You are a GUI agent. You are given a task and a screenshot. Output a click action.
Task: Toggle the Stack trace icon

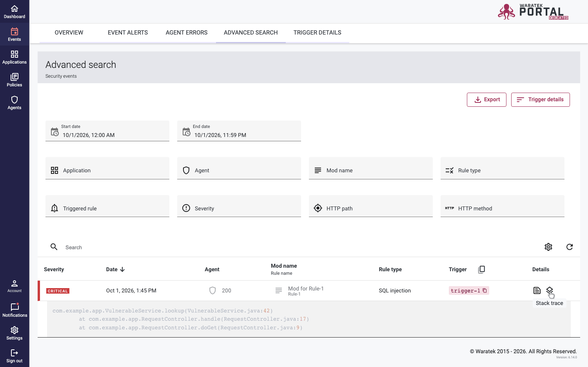coord(550,290)
